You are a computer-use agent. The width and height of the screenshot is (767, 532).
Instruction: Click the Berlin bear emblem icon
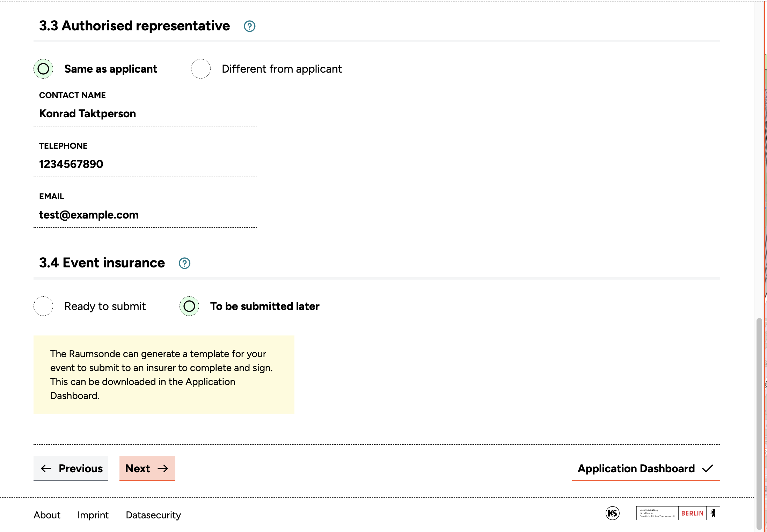tap(713, 513)
